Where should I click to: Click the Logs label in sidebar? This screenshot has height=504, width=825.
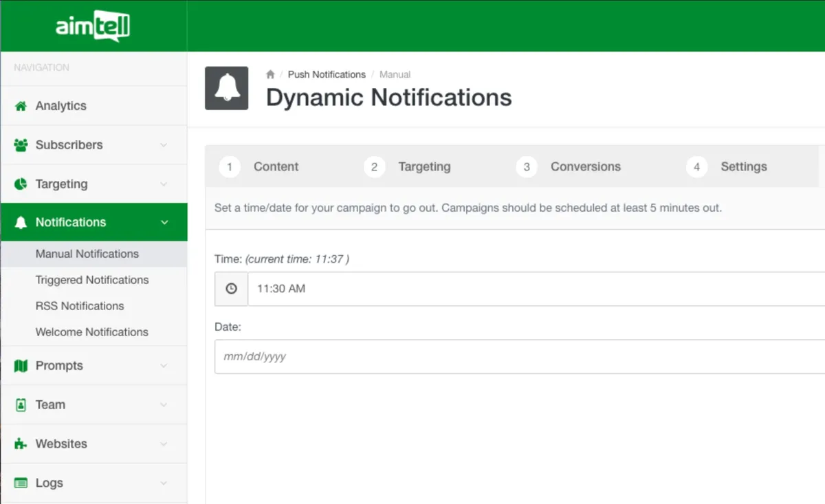pyautogui.click(x=49, y=483)
